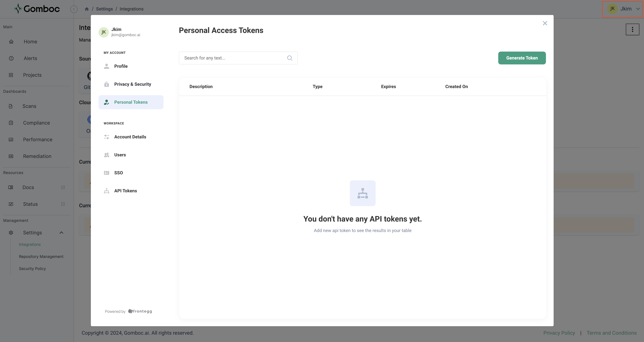Image resolution: width=644 pixels, height=342 pixels.
Task: Open the Remediation dashboard
Action: point(37,156)
